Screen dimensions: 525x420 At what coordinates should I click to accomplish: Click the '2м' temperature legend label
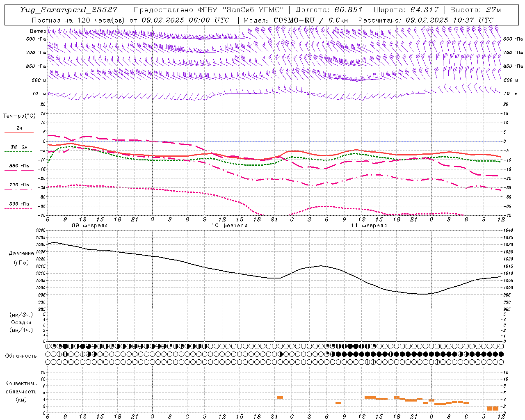(19, 128)
